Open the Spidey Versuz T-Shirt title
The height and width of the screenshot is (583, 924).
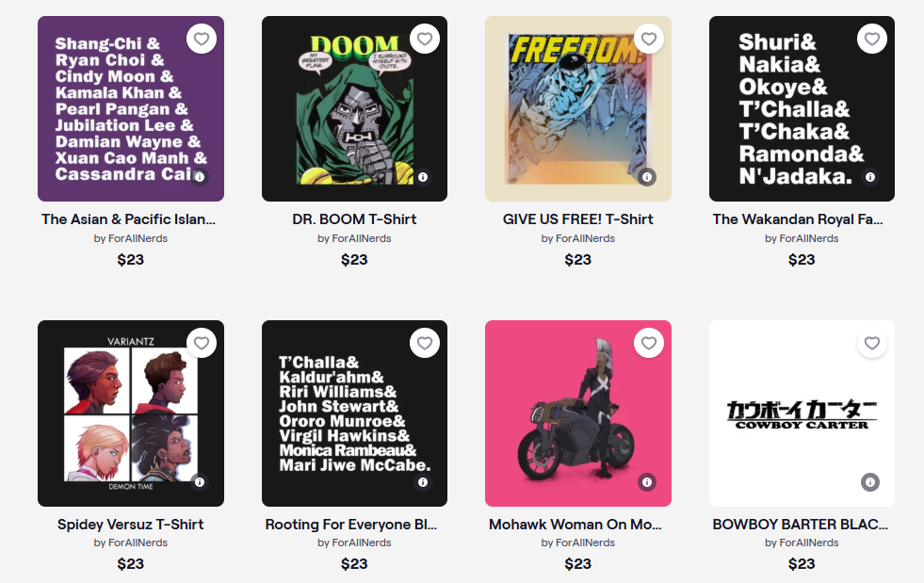(x=130, y=524)
